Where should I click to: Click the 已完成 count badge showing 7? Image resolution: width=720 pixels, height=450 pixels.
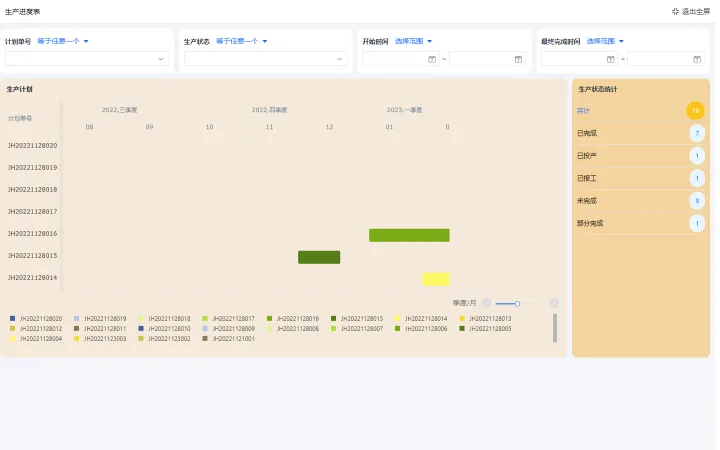pos(697,133)
